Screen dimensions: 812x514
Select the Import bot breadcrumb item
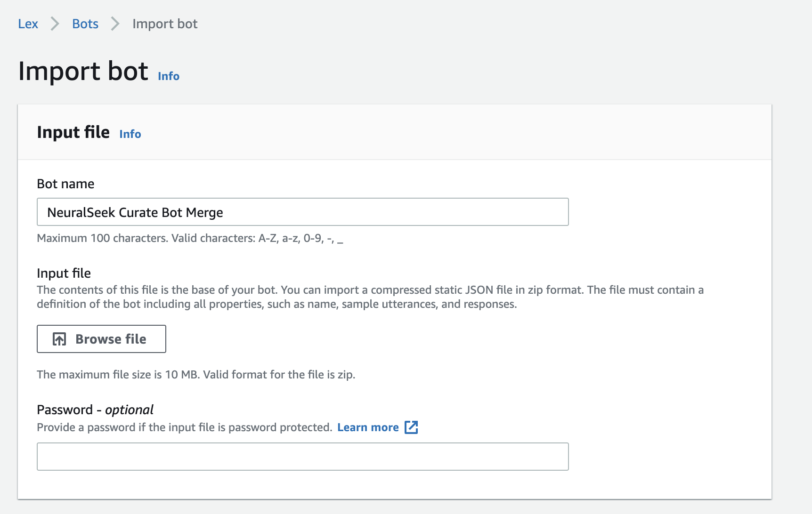coord(165,24)
